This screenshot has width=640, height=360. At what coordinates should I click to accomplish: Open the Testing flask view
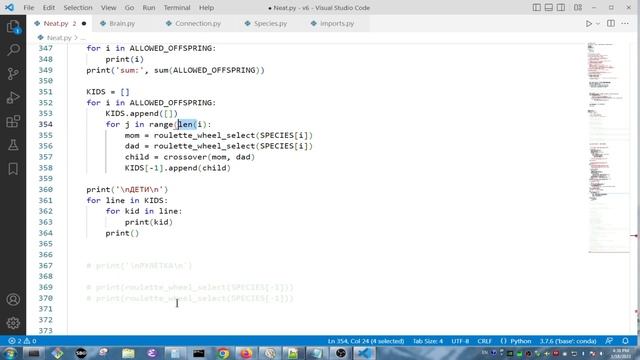13,145
